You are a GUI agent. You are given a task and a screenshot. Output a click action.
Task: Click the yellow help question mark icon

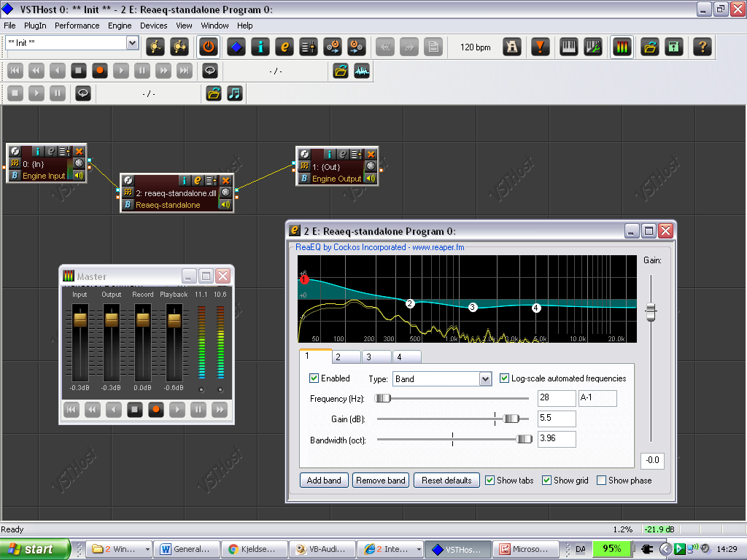click(703, 47)
